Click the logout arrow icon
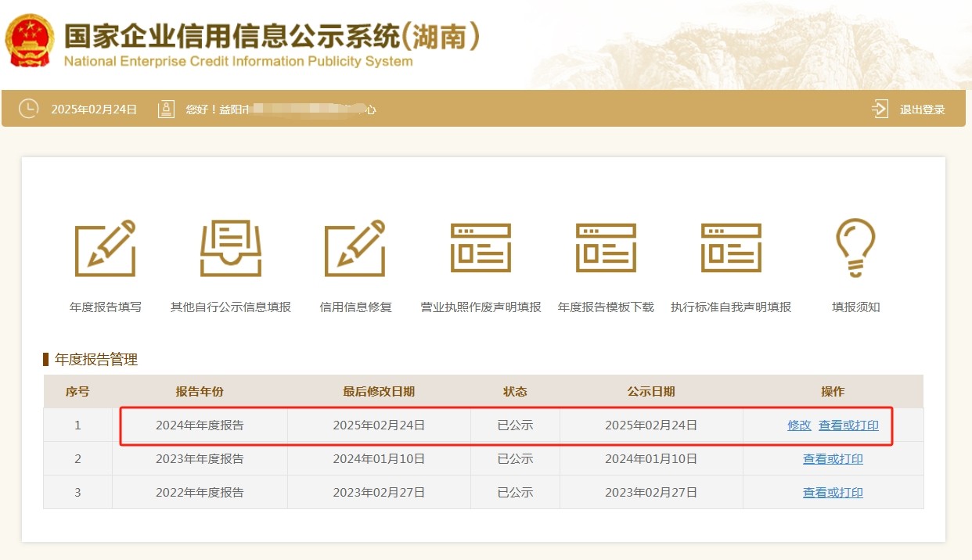The height and width of the screenshot is (560, 972). 880,109
